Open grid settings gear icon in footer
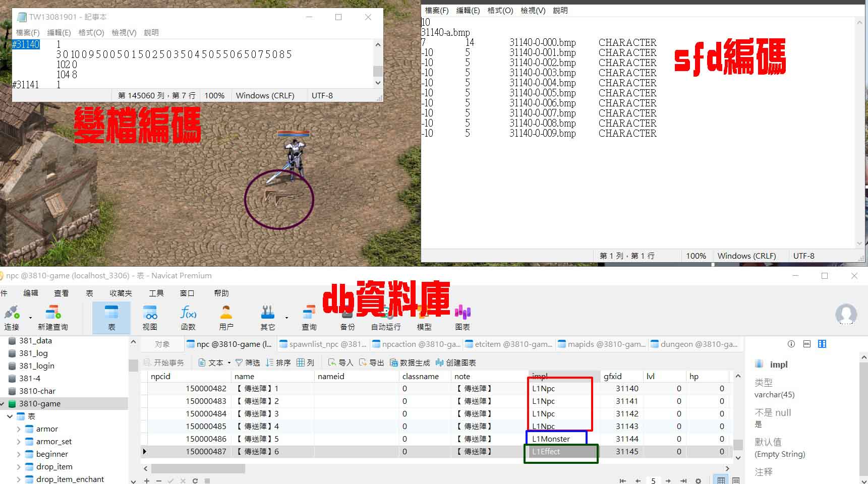 click(699, 481)
